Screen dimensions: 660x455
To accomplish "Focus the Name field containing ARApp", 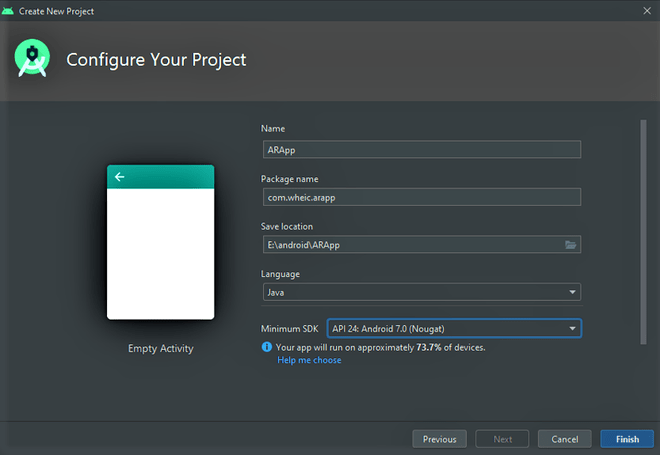I will coord(421,150).
